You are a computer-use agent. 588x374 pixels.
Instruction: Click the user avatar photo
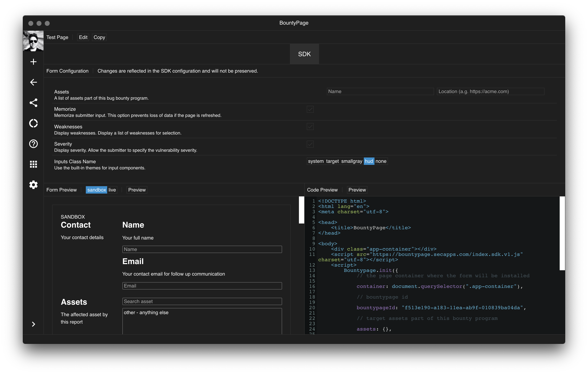coord(33,41)
